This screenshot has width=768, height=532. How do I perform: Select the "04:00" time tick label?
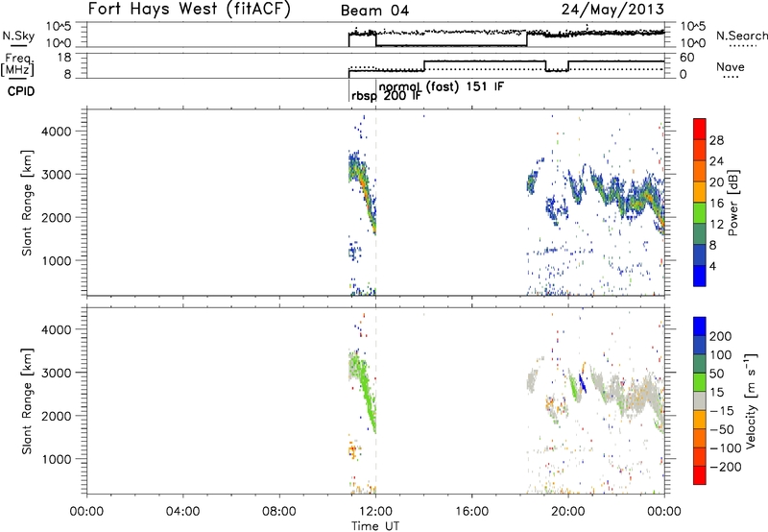[182, 512]
